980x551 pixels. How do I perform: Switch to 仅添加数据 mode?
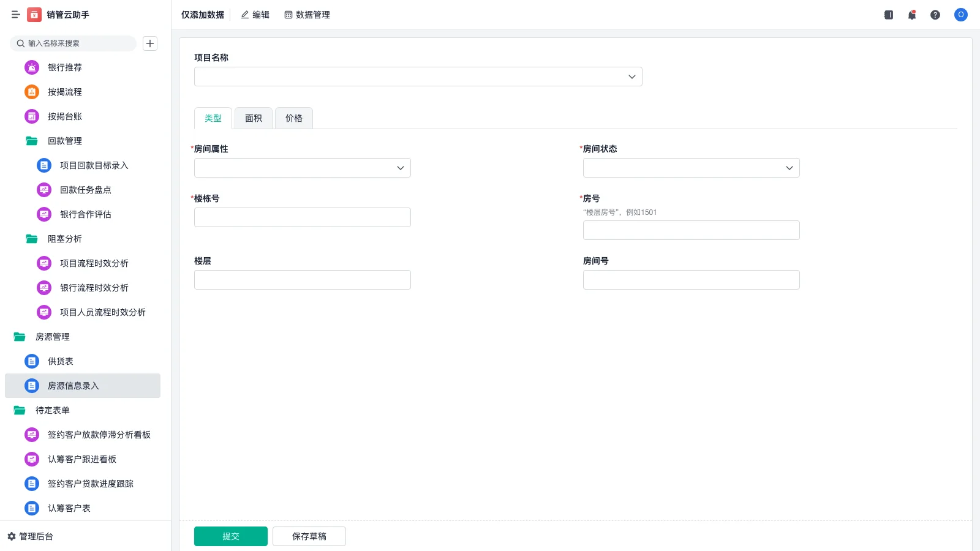(x=202, y=15)
